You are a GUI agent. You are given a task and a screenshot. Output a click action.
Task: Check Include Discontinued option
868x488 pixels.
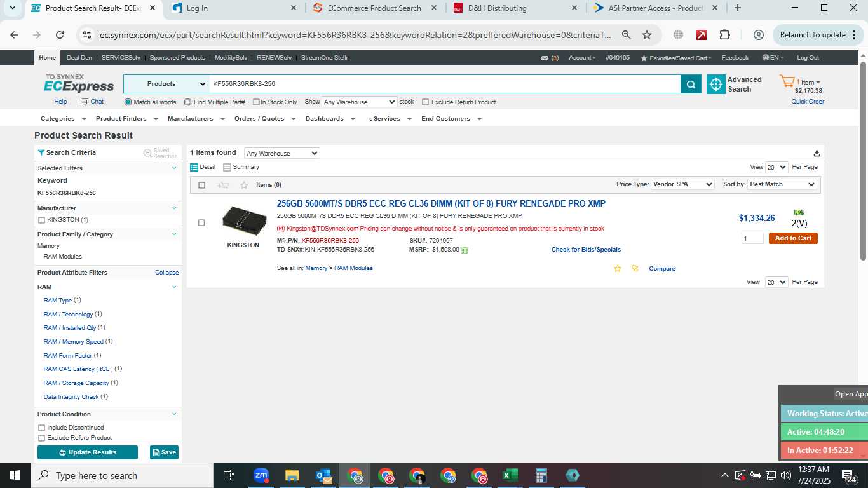[x=42, y=428]
